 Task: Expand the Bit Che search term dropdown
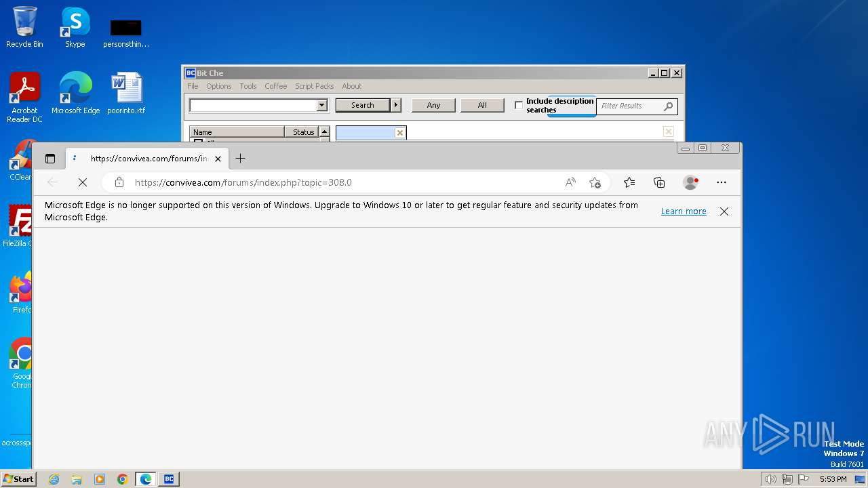[x=322, y=105]
